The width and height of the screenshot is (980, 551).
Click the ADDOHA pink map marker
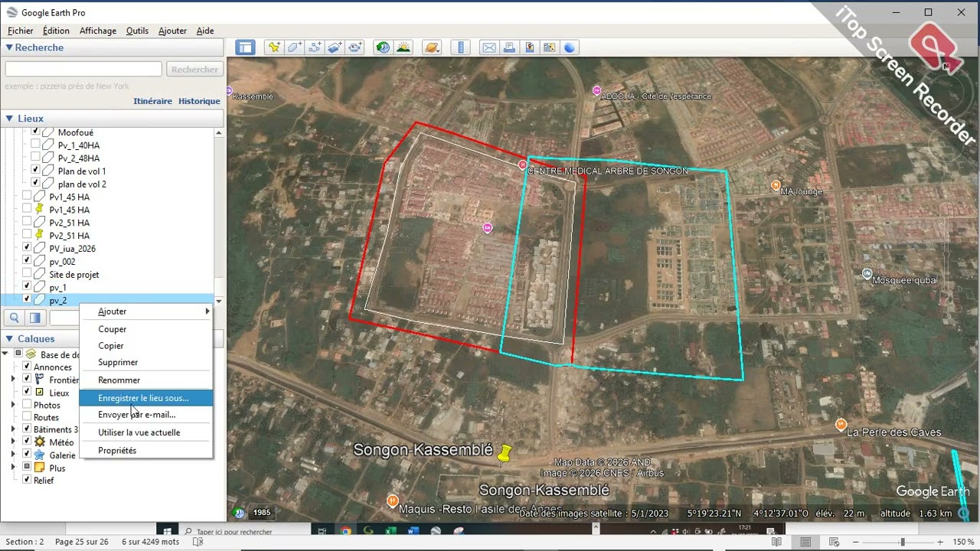coord(596,91)
